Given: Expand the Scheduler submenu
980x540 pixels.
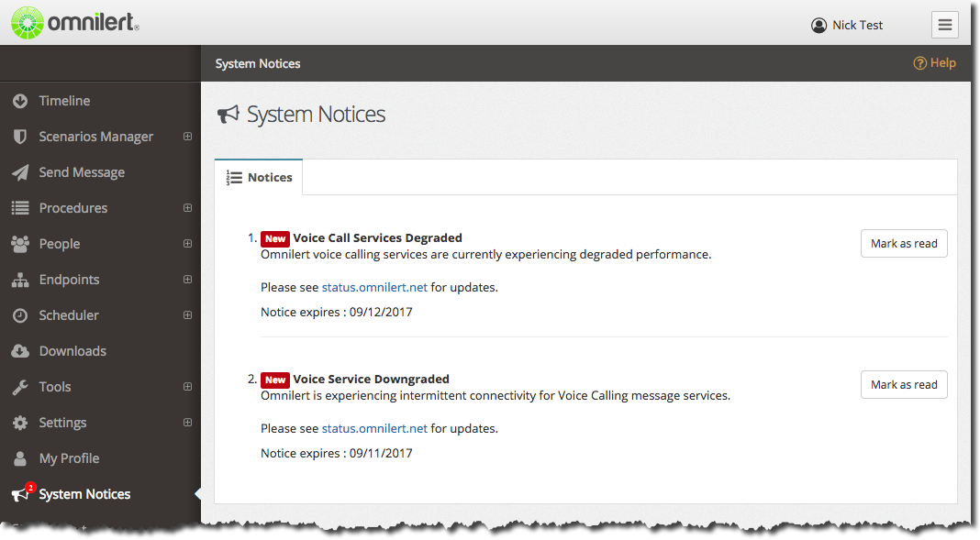Looking at the screenshot, I should (x=187, y=315).
